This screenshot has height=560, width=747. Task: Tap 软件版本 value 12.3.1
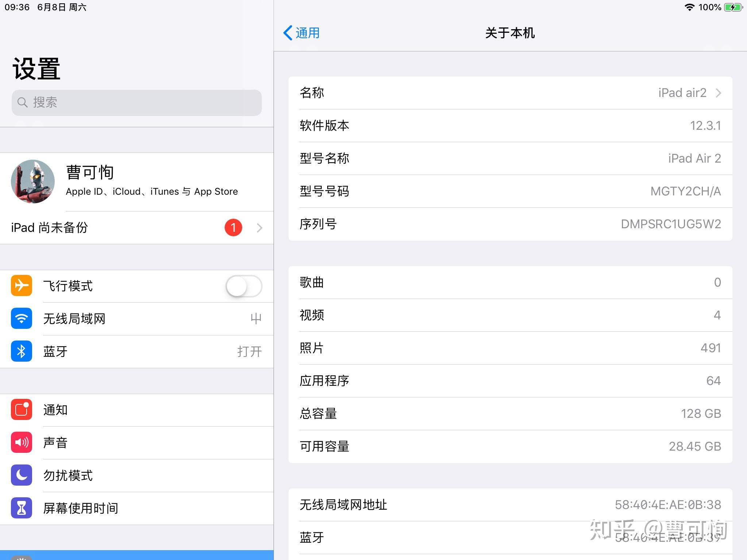tap(705, 125)
